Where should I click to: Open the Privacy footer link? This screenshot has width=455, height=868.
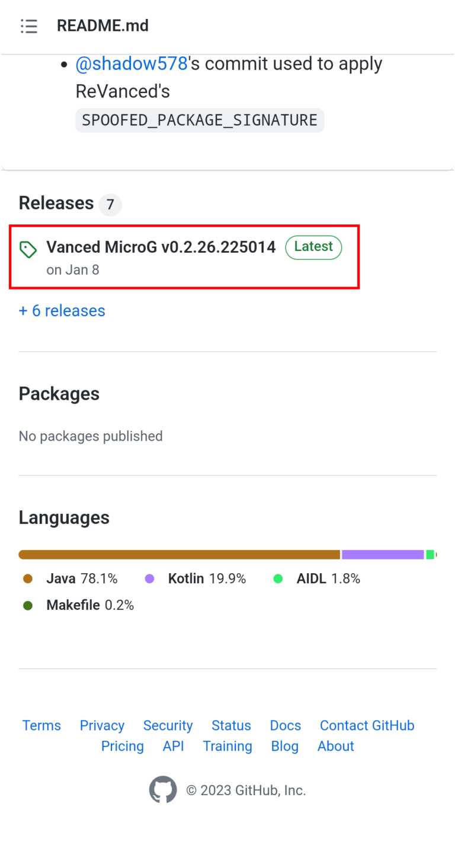click(x=102, y=725)
